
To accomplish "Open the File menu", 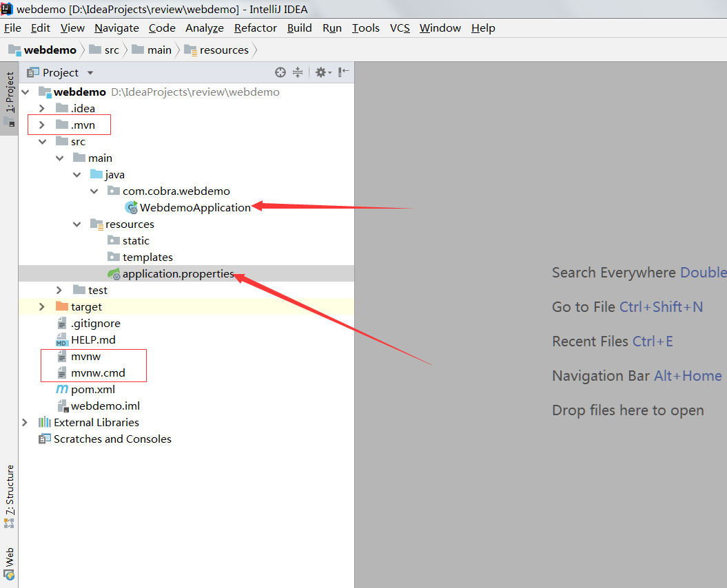I will (x=12, y=28).
